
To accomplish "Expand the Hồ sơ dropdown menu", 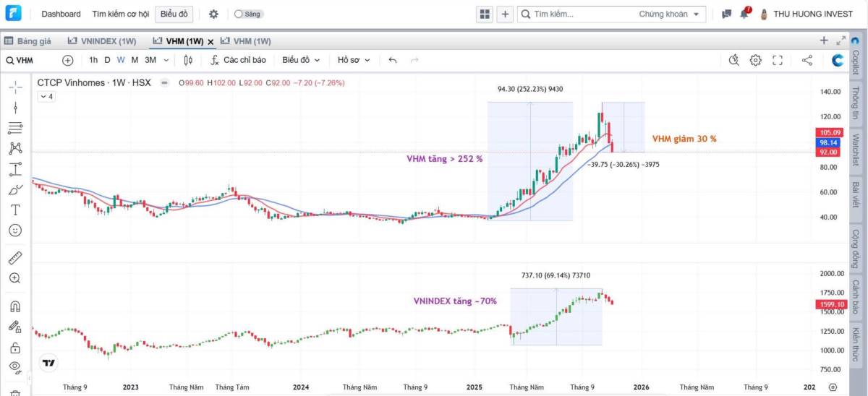I will point(353,61).
